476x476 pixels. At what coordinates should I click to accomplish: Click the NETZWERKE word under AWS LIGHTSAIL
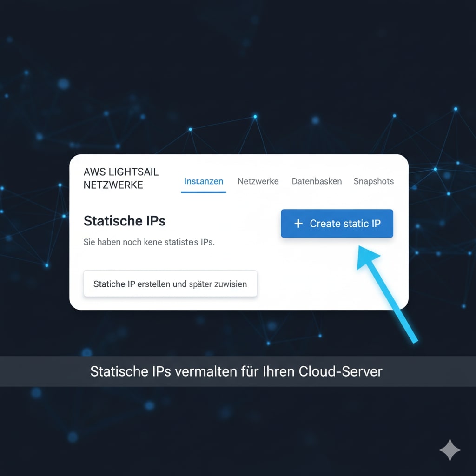click(x=113, y=185)
